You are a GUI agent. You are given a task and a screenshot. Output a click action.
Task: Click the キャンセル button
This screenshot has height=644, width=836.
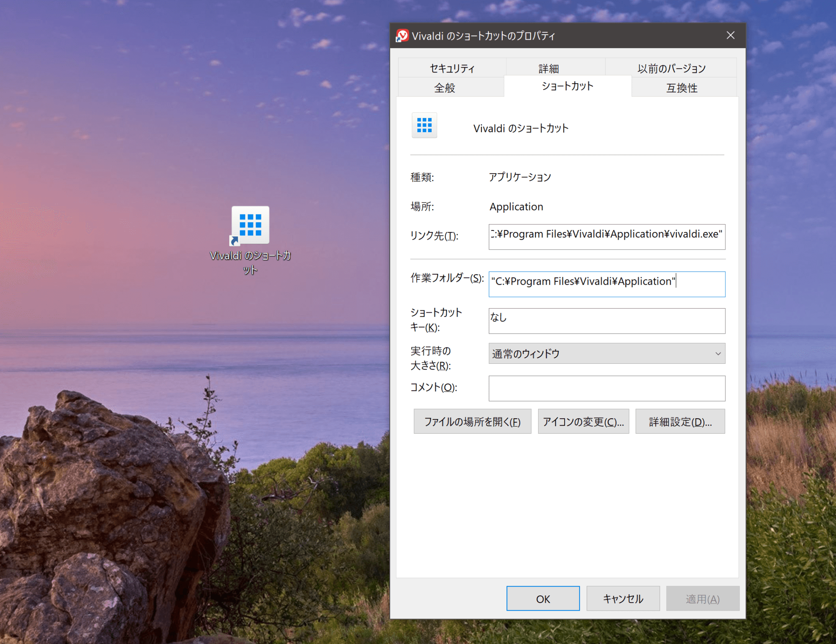623,599
